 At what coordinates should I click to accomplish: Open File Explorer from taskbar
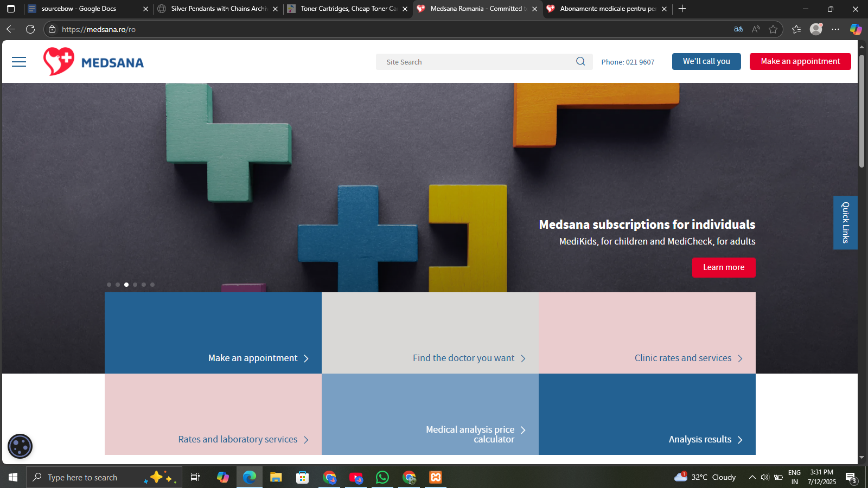point(276,477)
